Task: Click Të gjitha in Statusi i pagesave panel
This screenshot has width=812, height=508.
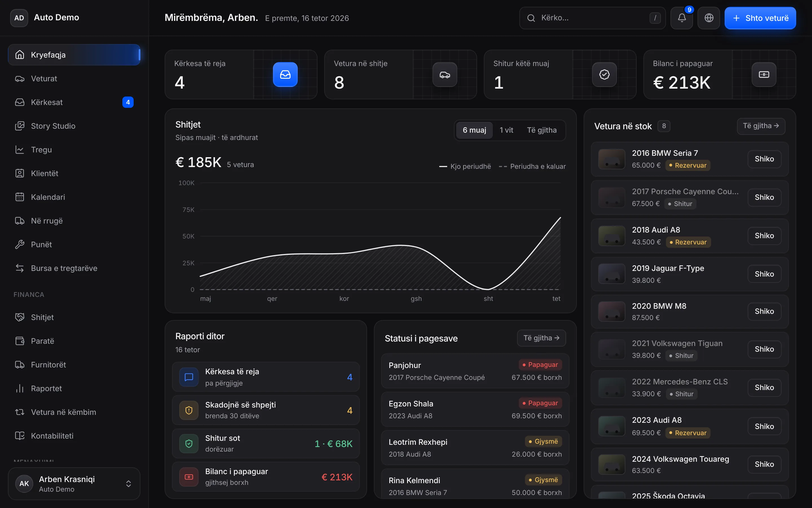Action: tap(542, 338)
